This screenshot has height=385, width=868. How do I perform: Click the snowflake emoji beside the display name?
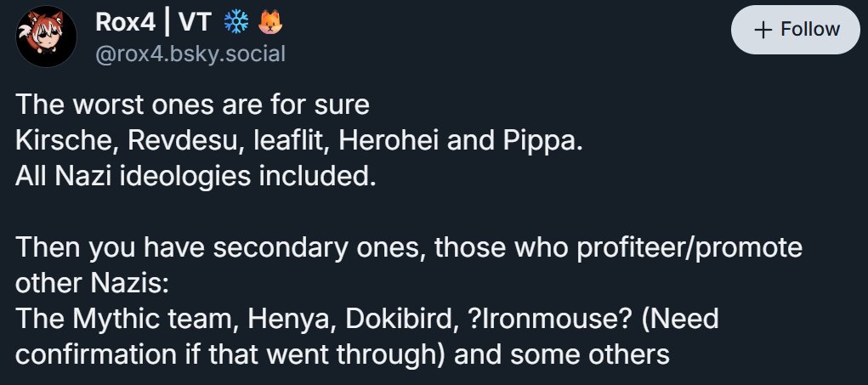[235, 25]
